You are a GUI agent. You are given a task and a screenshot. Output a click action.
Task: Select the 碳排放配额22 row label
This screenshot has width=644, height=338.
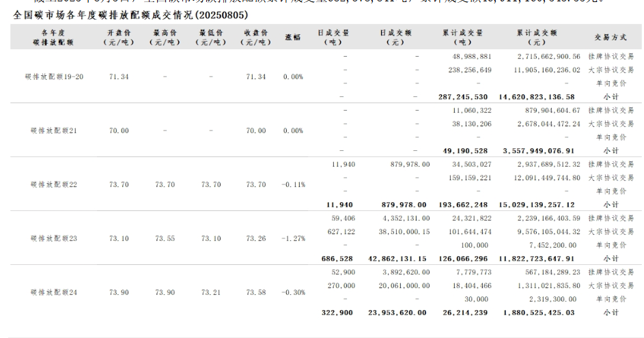[x=54, y=184]
